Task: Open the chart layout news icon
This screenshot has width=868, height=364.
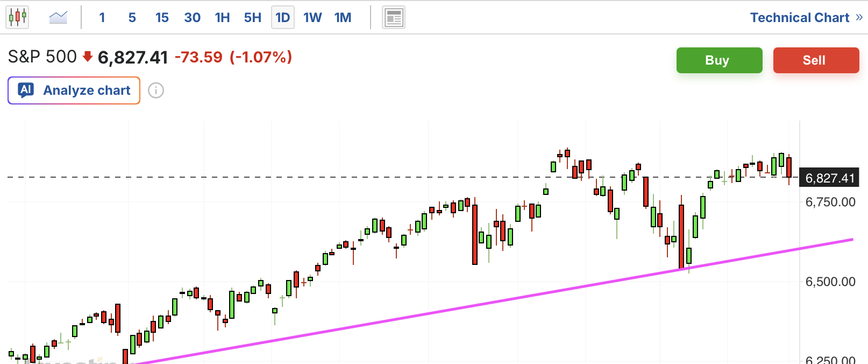Action: [394, 18]
